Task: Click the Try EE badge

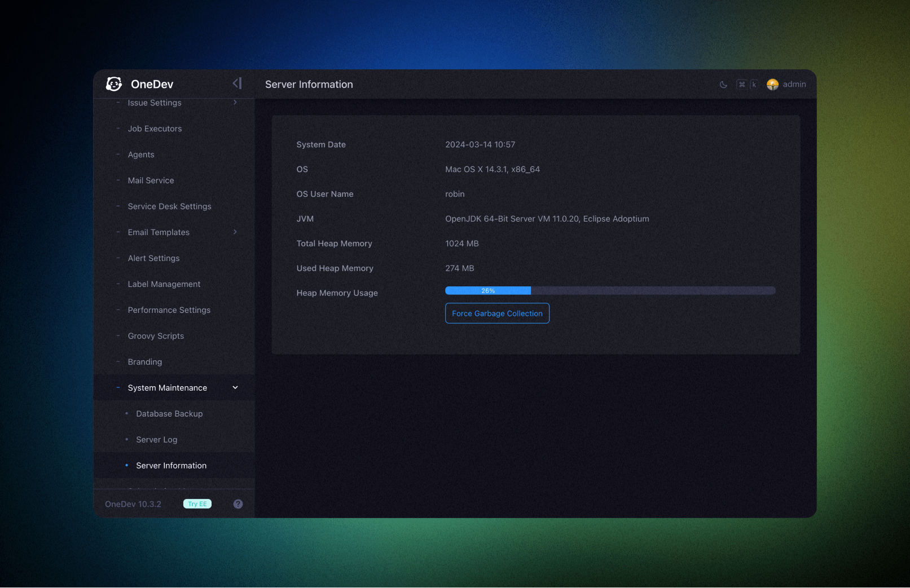Action: pos(197,504)
